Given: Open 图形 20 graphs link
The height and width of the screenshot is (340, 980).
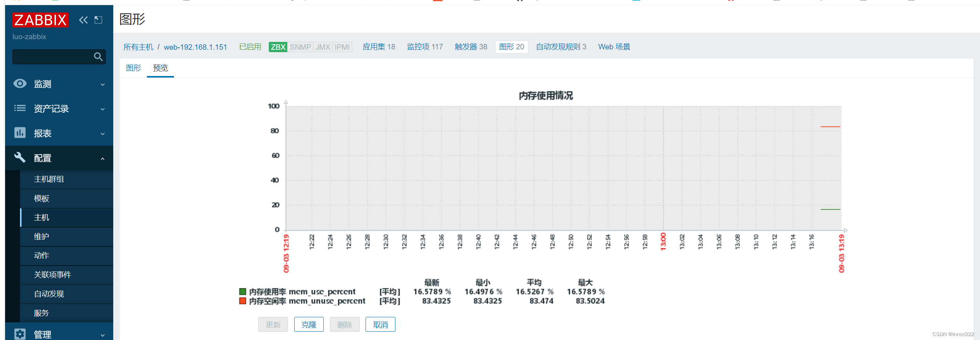Looking at the screenshot, I should click(x=512, y=47).
